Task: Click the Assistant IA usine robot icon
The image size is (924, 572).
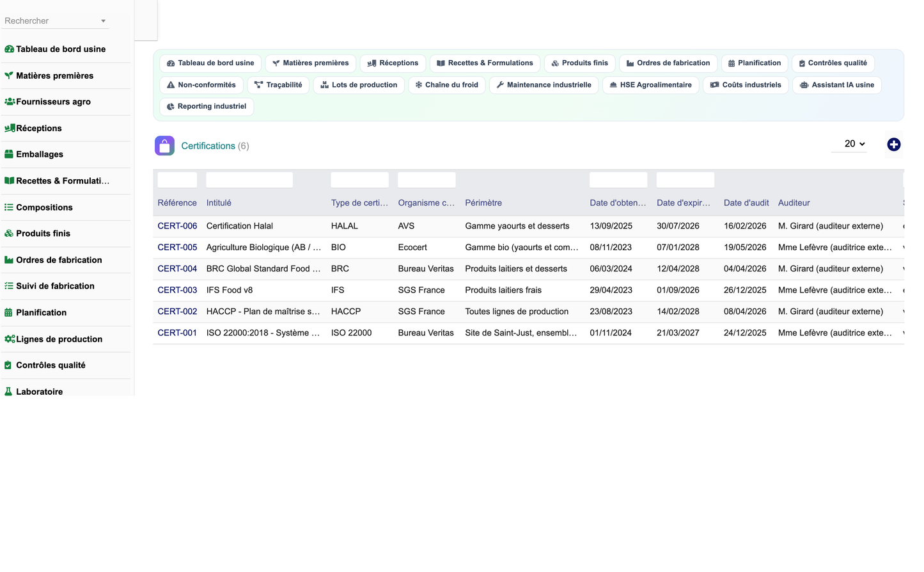Action: click(804, 85)
